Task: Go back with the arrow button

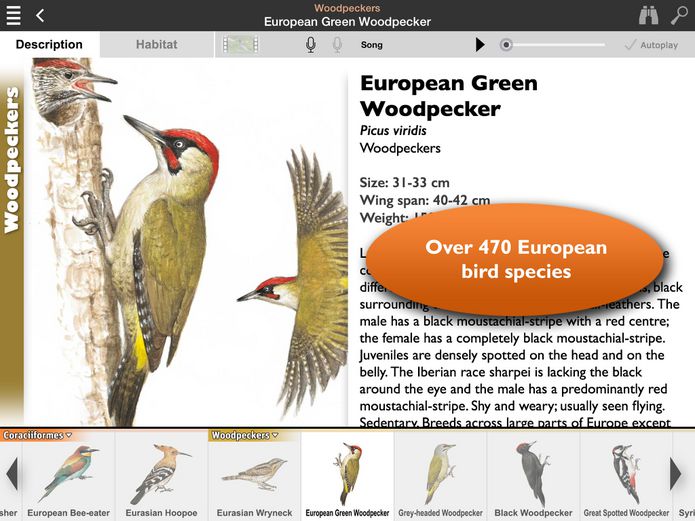Action: coord(40,16)
